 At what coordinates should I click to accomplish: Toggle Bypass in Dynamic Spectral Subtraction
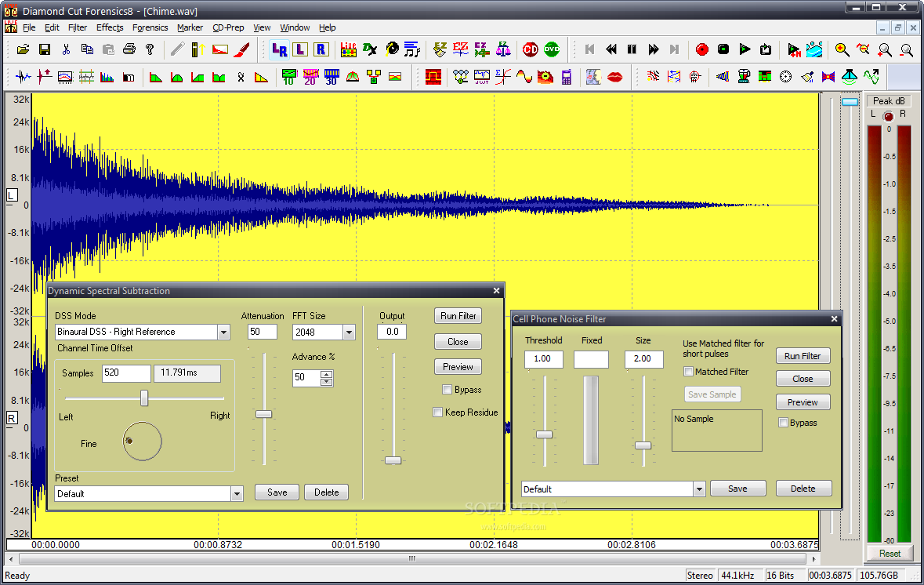[x=448, y=390]
